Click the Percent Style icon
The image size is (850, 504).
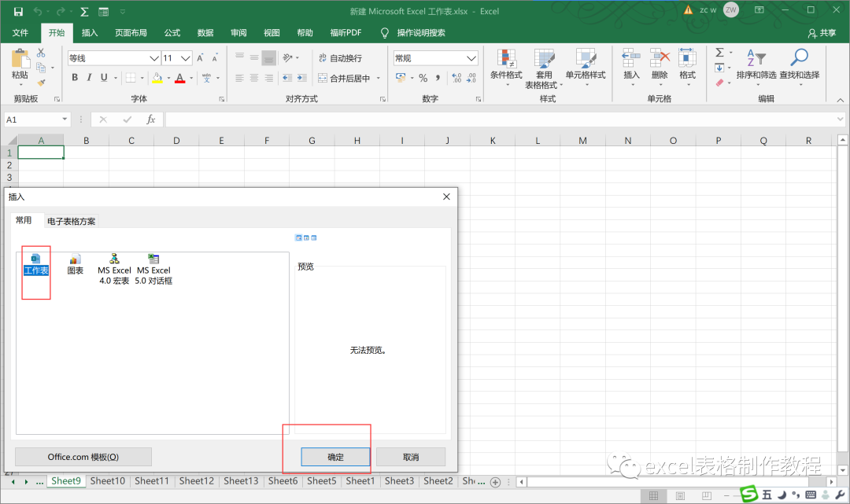point(423,78)
